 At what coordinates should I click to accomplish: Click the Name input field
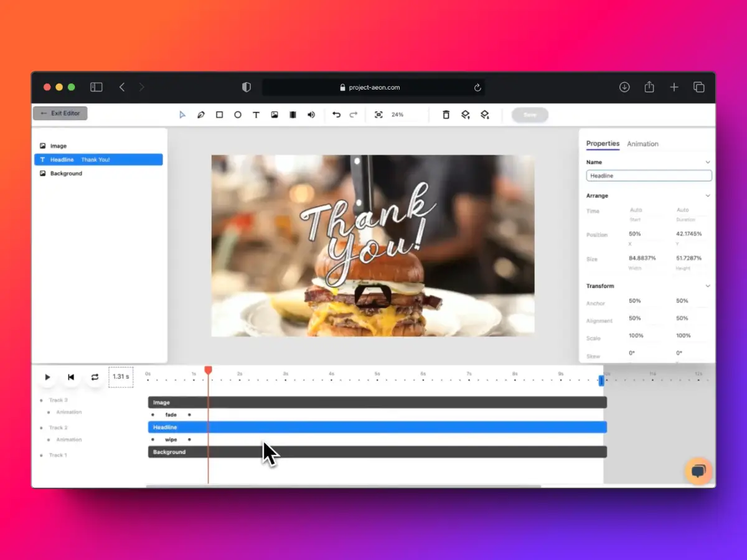649,176
